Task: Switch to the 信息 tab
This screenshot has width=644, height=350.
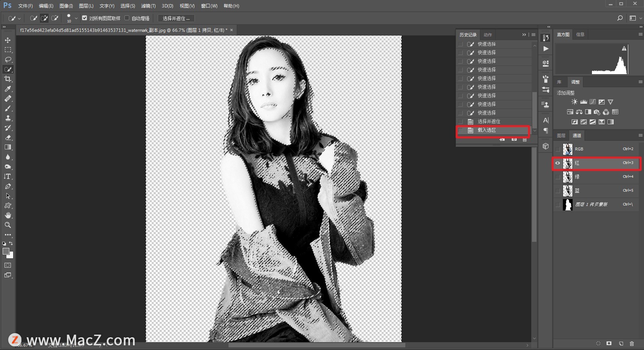Action: (x=580, y=34)
